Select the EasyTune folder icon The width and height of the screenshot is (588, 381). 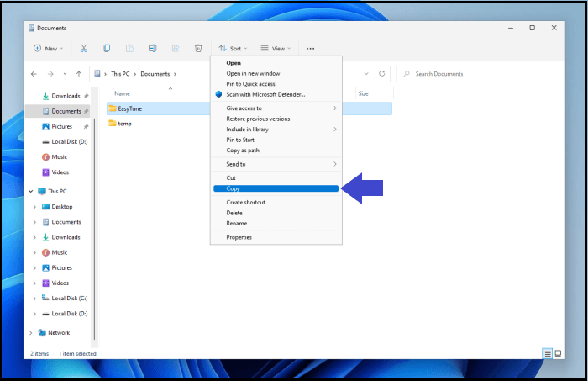coord(112,108)
